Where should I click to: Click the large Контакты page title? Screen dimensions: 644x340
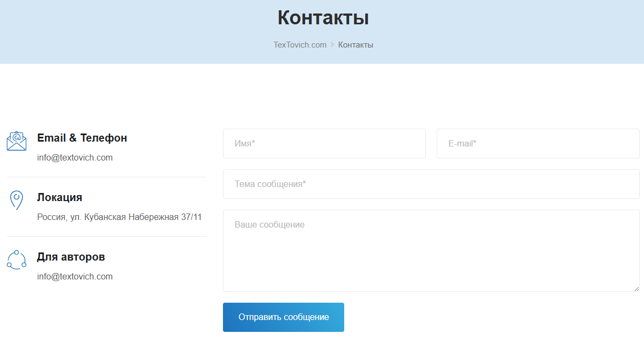[x=323, y=18]
